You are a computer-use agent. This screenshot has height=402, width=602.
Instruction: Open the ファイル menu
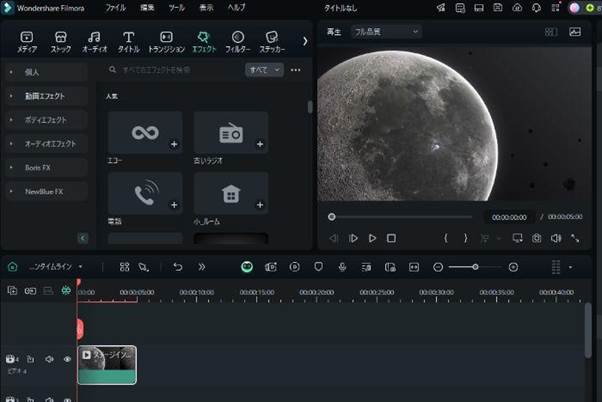click(x=116, y=7)
